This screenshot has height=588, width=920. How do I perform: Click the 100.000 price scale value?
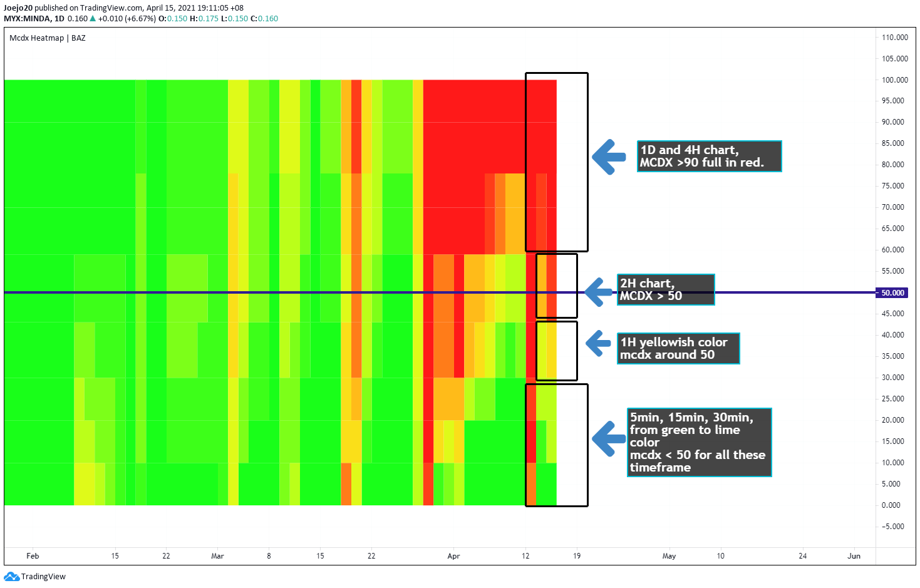point(894,80)
